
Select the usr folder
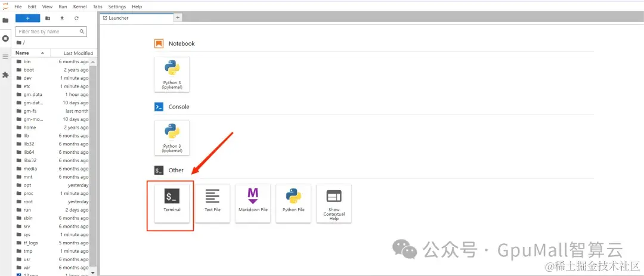(52, 259)
